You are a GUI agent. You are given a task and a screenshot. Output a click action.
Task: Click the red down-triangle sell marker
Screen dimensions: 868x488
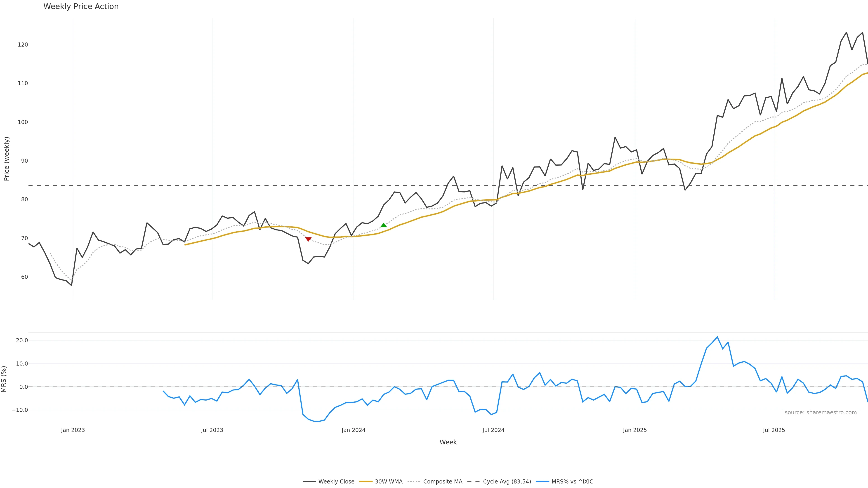coord(308,239)
